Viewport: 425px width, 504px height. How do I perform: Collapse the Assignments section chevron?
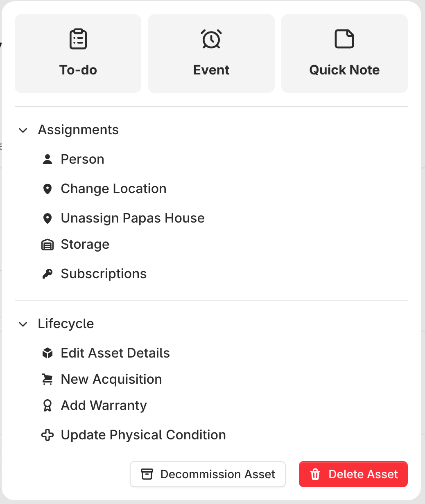pos(23,130)
